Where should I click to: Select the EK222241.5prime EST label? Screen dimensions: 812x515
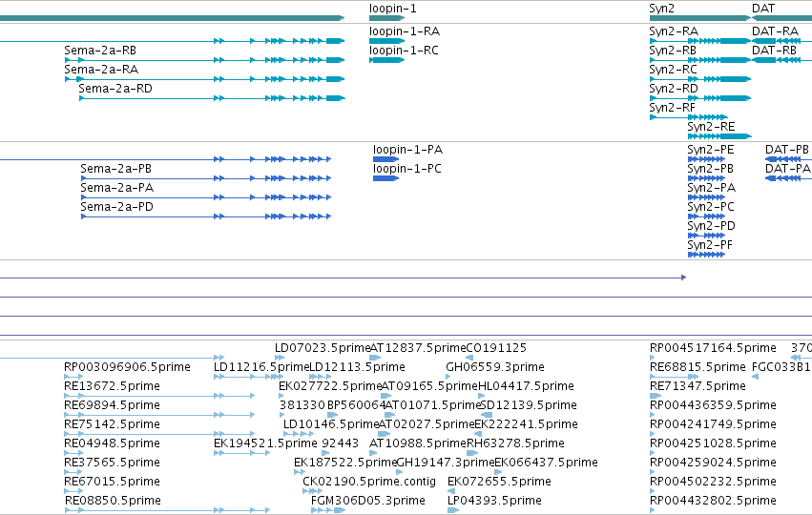[526, 425]
